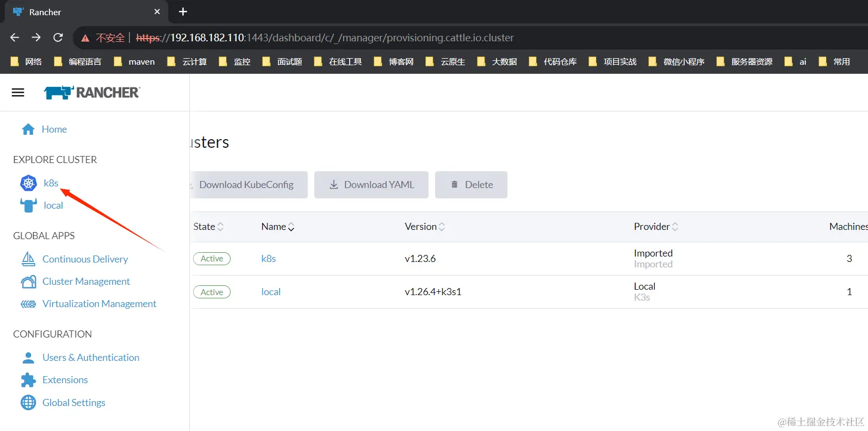Open the maven bookmark folder
This screenshot has width=868, height=431.
point(134,61)
